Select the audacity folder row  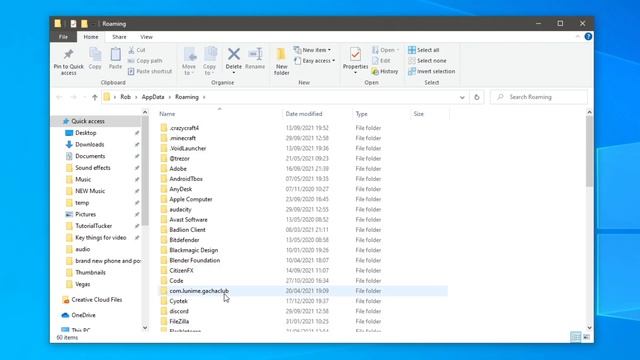pyautogui.click(x=180, y=209)
